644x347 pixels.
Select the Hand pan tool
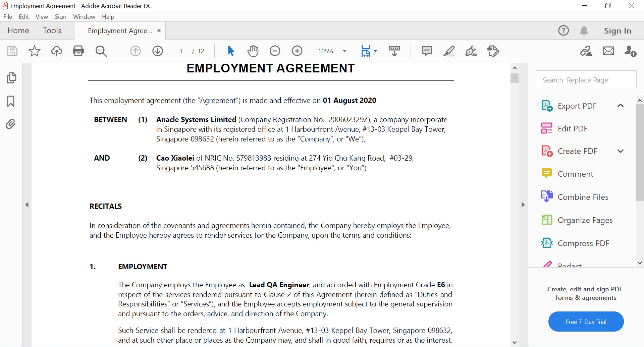[253, 51]
